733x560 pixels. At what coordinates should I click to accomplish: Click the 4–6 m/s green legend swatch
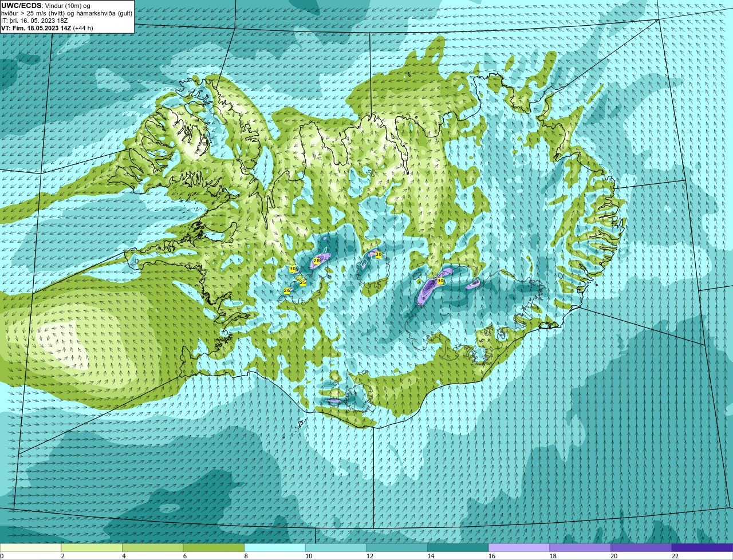tap(153, 548)
